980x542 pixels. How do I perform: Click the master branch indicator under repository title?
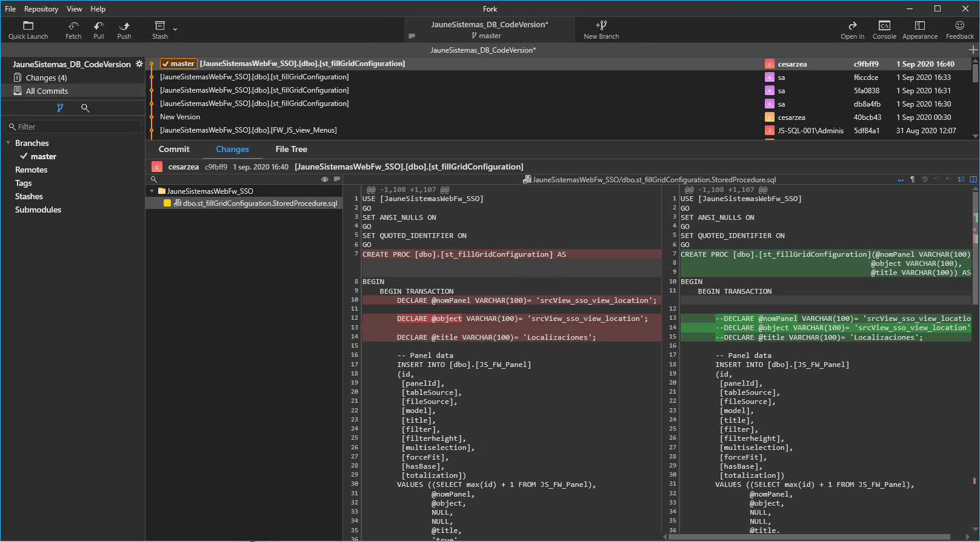point(486,36)
